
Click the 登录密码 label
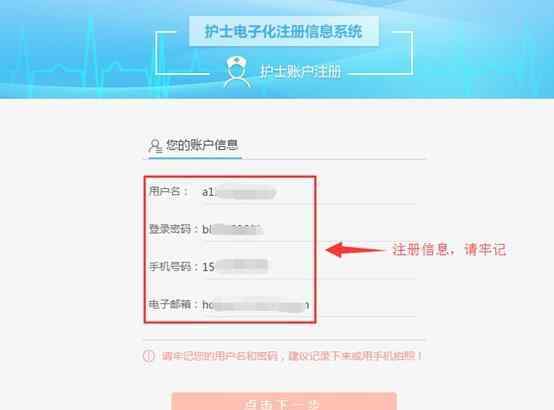pyautogui.click(x=170, y=229)
